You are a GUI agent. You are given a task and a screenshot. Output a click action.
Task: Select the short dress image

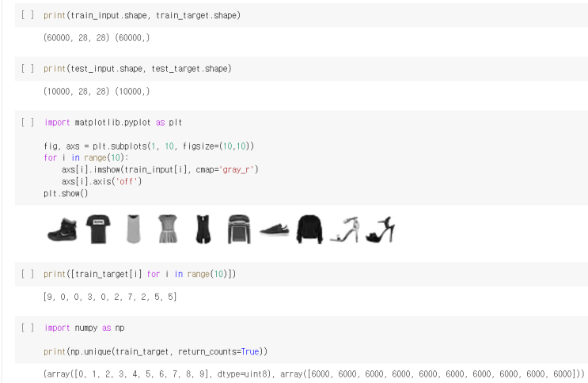pos(169,229)
